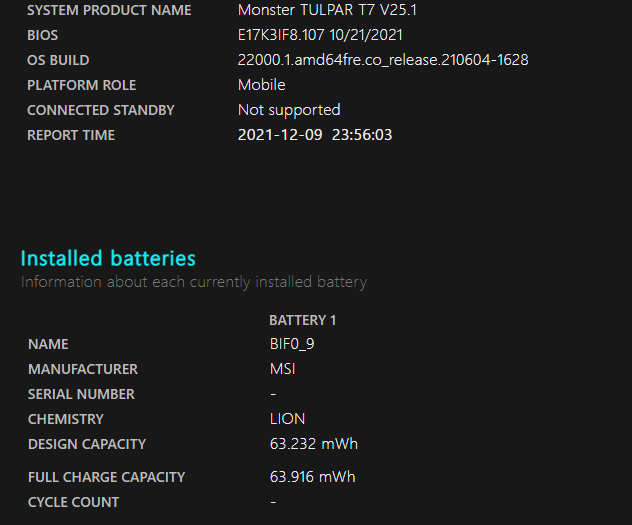Click the REPORT TIME label
This screenshot has height=525, width=632.
coord(71,135)
